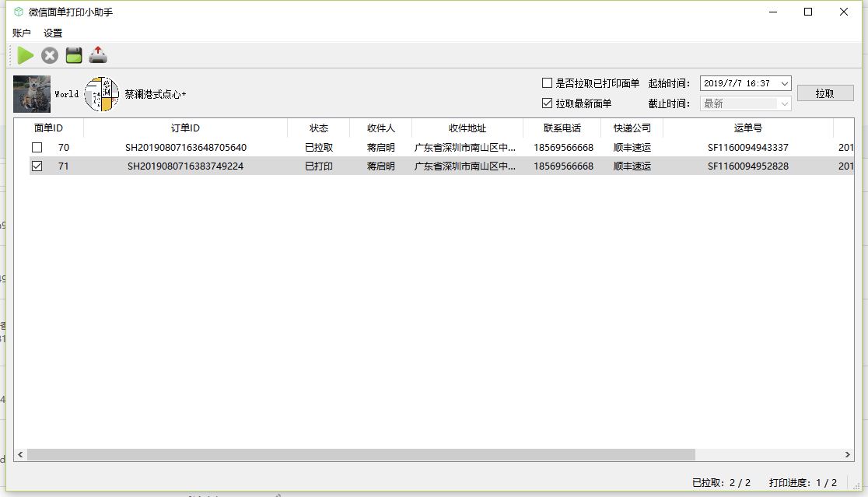Image resolution: width=868 pixels, height=497 pixels.
Task: Click the address cell in row 70
Action: 465,147
